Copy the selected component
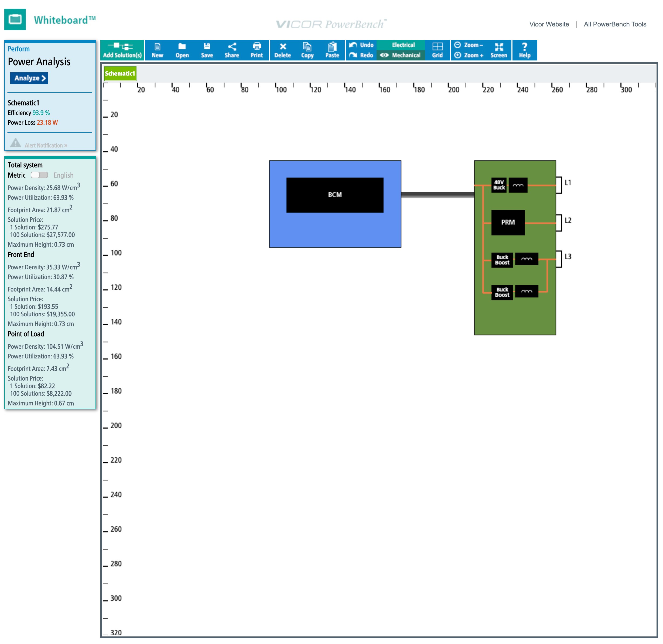Viewport: 663px width, 644px height. tap(307, 50)
